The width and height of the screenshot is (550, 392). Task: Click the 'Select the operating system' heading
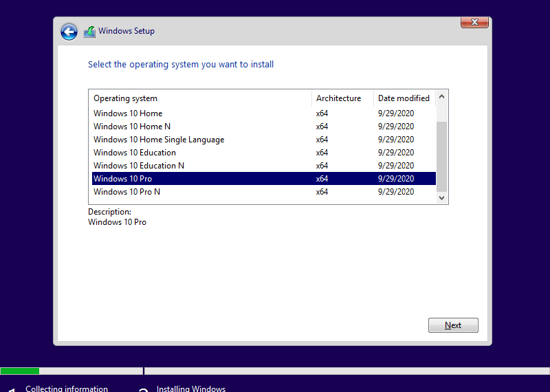[181, 65]
